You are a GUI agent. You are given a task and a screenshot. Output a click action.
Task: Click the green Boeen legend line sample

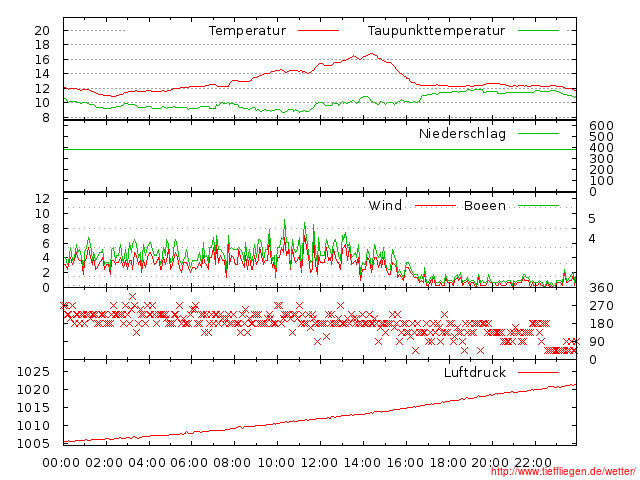point(538,206)
